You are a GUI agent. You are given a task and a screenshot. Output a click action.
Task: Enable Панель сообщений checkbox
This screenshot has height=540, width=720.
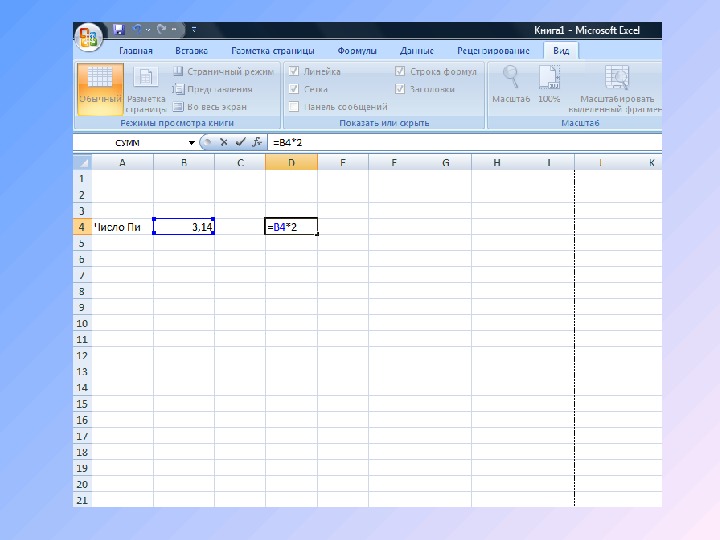pyautogui.click(x=294, y=107)
